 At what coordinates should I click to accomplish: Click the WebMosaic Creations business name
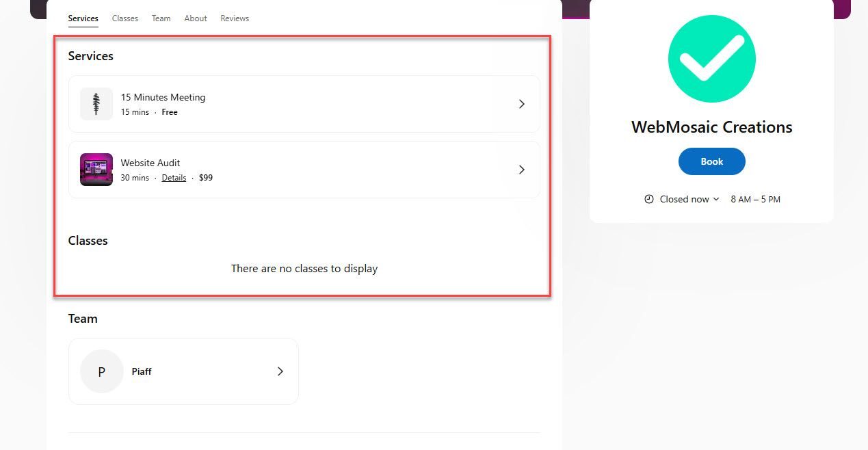tap(711, 127)
